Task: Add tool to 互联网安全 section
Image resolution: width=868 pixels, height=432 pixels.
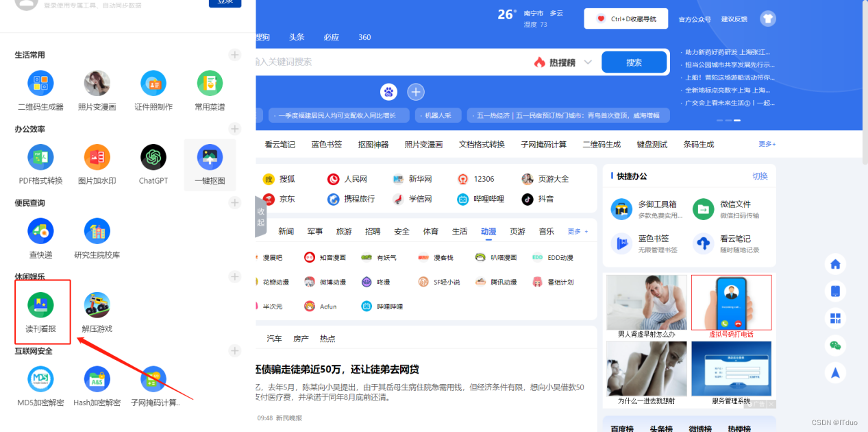Action: click(234, 351)
